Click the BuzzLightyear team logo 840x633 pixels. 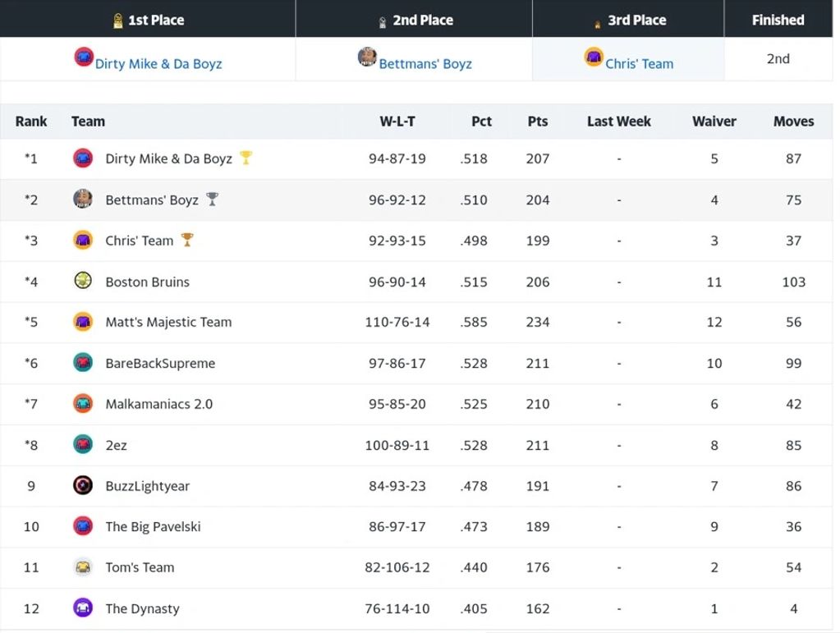(x=82, y=485)
